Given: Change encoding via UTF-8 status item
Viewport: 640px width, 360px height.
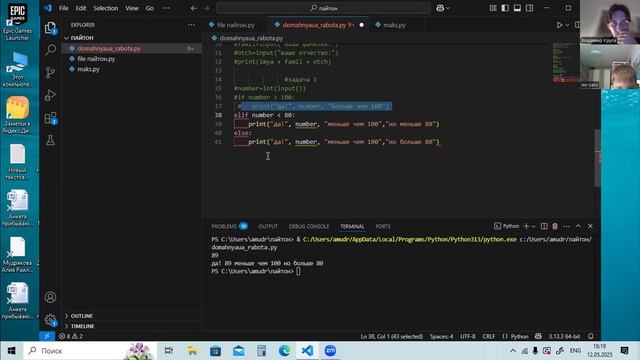Looking at the screenshot, I should (468, 336).
